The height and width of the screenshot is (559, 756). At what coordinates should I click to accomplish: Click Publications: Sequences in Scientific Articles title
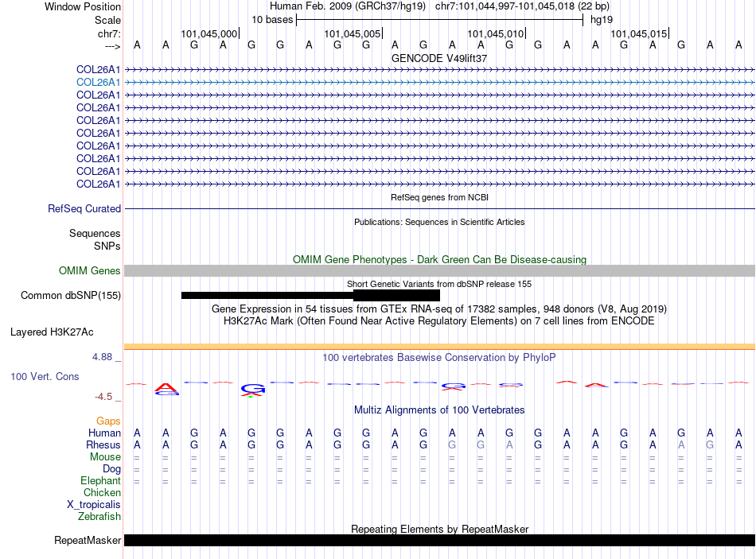pos(439,222)
